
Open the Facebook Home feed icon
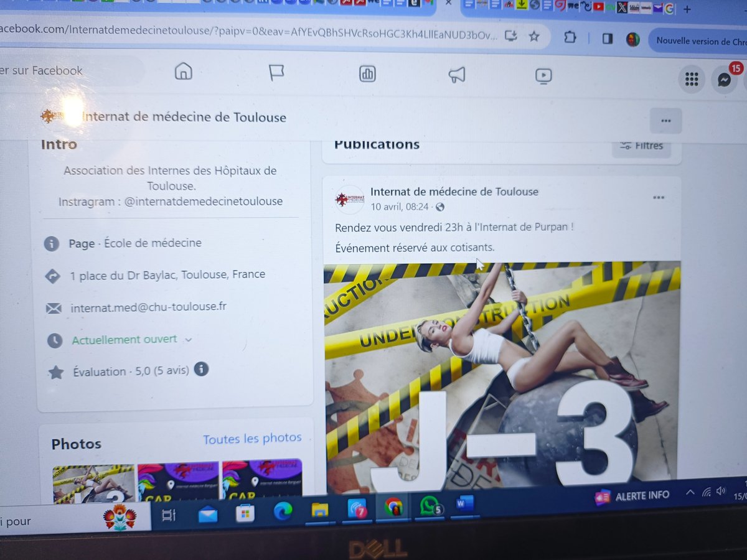[x=183, y=72]
